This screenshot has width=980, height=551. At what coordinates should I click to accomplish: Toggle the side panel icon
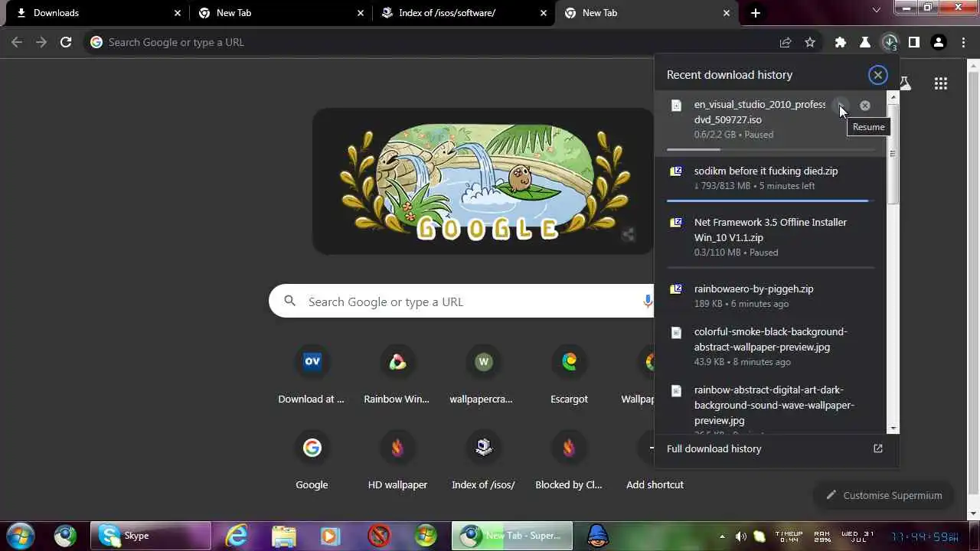[x=914, y=42]
